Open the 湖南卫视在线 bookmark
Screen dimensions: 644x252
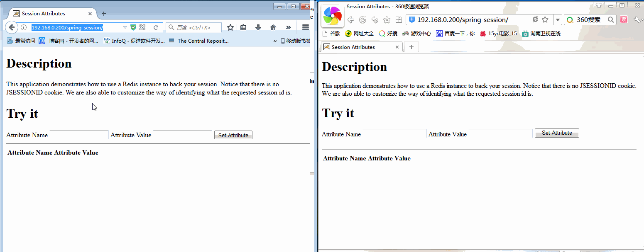tap(541, 34)
